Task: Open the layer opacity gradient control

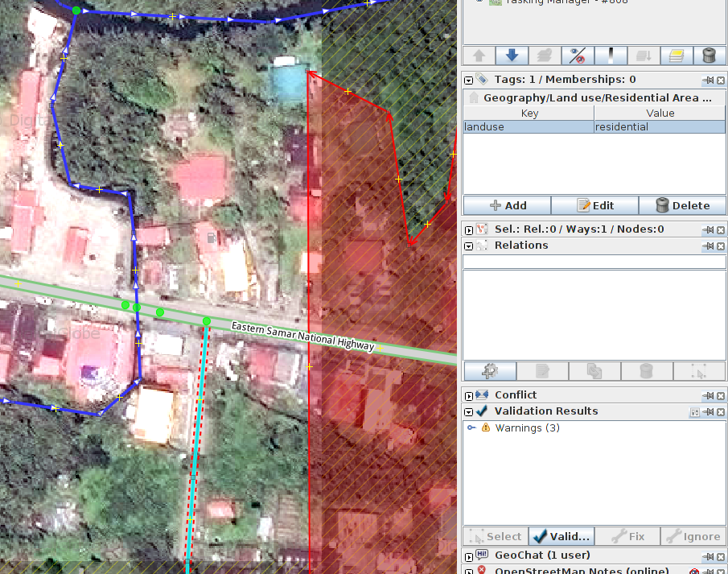Action: click(611, 56)
